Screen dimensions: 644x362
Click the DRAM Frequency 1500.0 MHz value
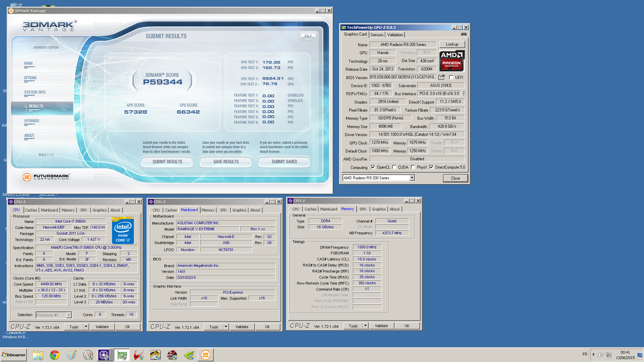click(367, 247)
